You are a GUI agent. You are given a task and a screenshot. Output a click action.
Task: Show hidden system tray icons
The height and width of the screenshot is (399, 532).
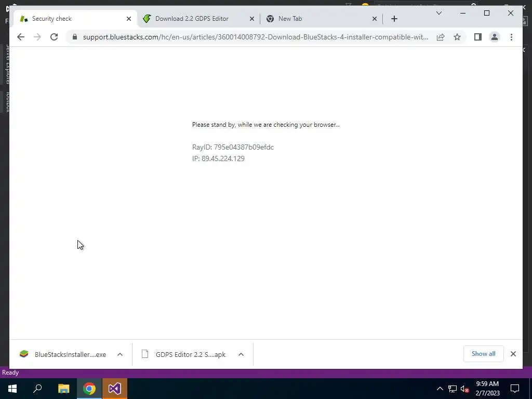click(x=440, y=389)
